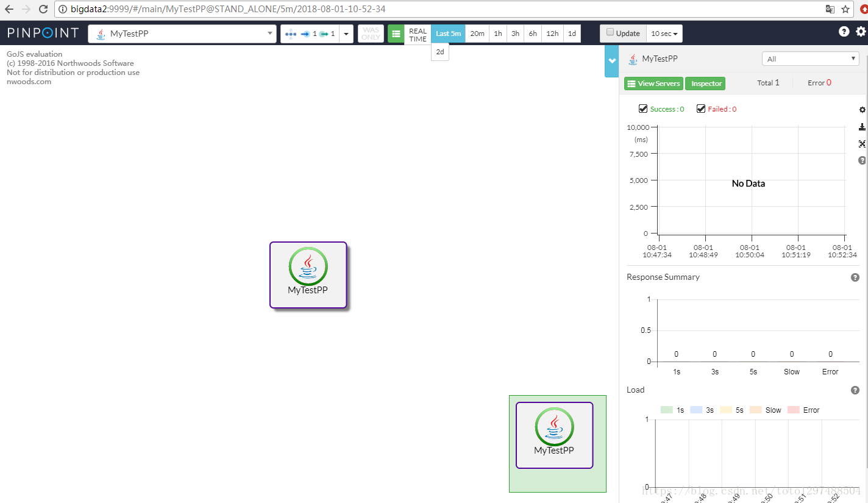Open scatter chart settings gear icon
The width and height of the screenshot is (868, 503).
[x=862, y=110]
